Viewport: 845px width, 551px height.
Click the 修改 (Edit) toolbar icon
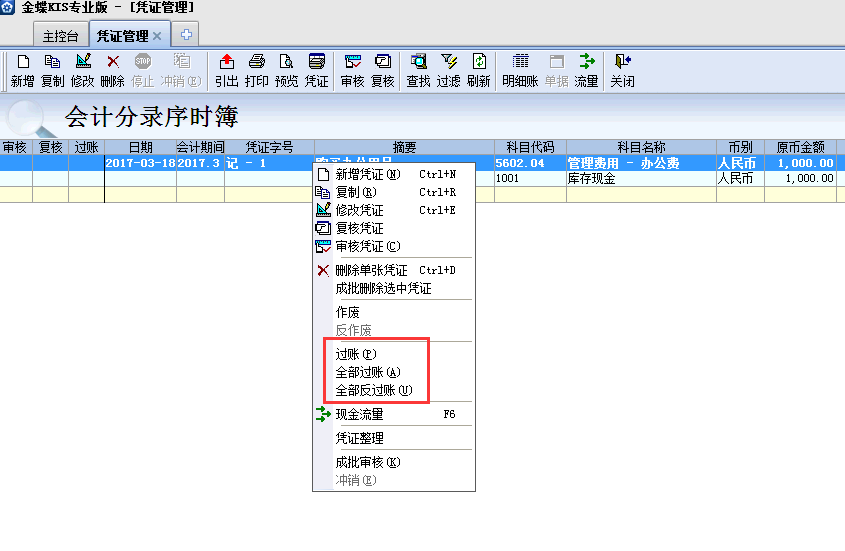point(82,69)
